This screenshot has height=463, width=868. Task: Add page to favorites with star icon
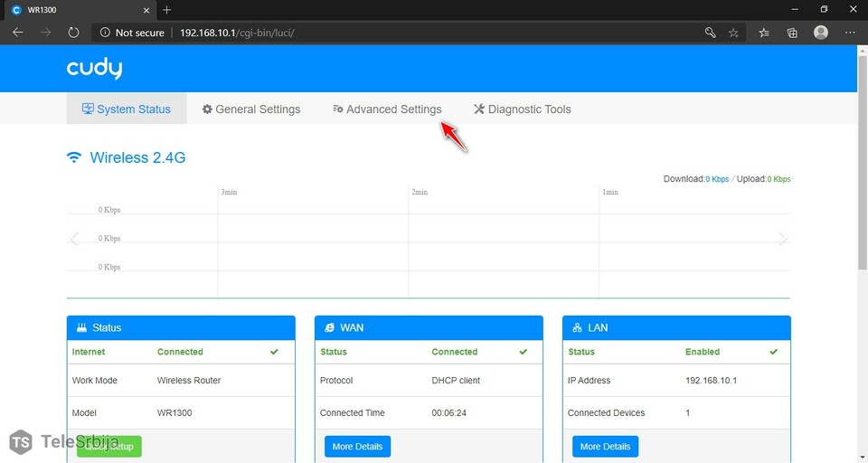coord(733,33)
